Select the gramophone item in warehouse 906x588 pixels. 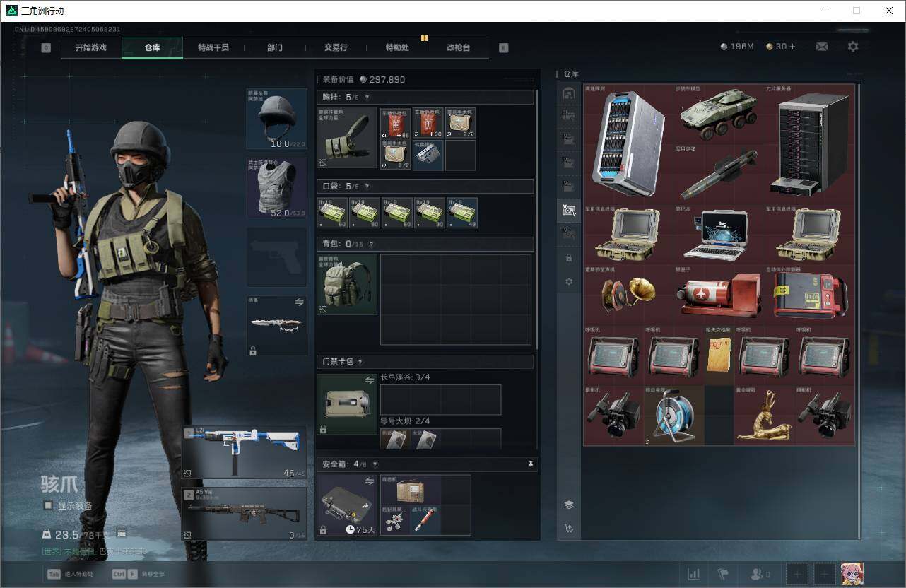[x=628, y=295]
